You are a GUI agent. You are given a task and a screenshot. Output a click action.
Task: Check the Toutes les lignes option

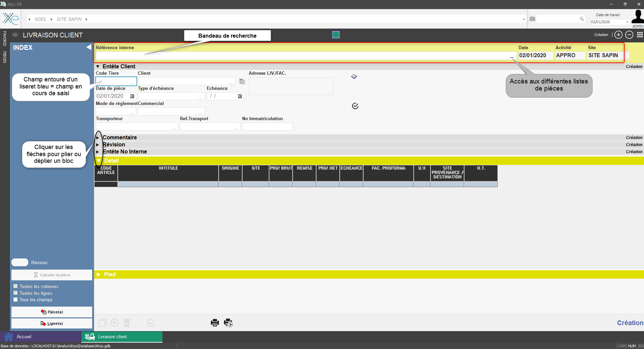point(15,293)
